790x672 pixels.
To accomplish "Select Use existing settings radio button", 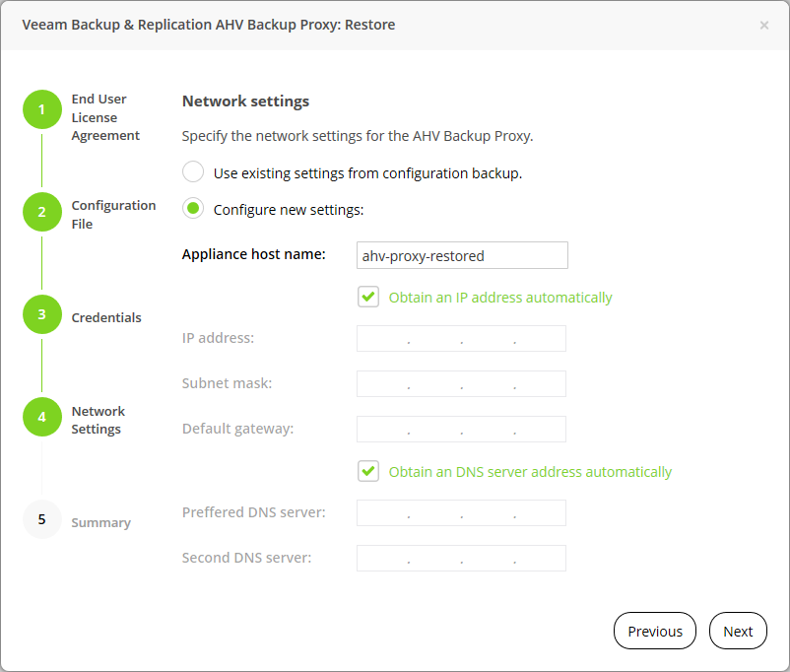I will pyautogui.click(x=194, y=172).
